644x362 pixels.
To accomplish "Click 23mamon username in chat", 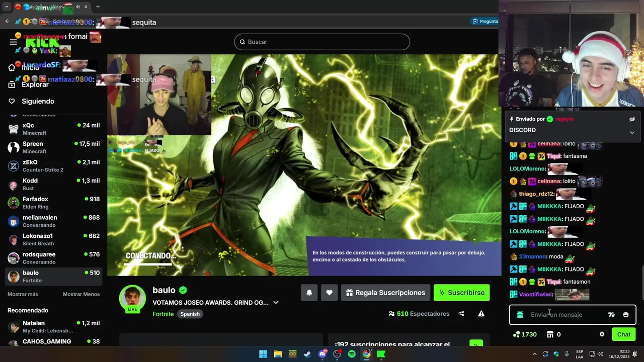I will [532, 256].
